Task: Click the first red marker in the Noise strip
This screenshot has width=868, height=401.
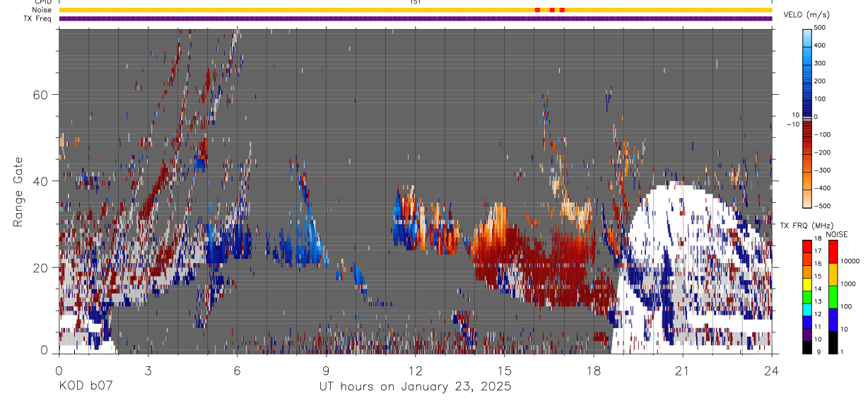Action: coord(537,10)
